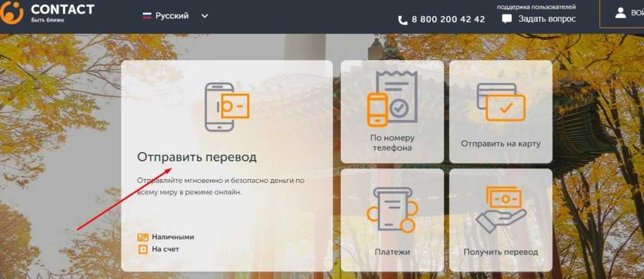Click the user profile icon
Viewport: 644px width, 279px height.
pos(620,13)
